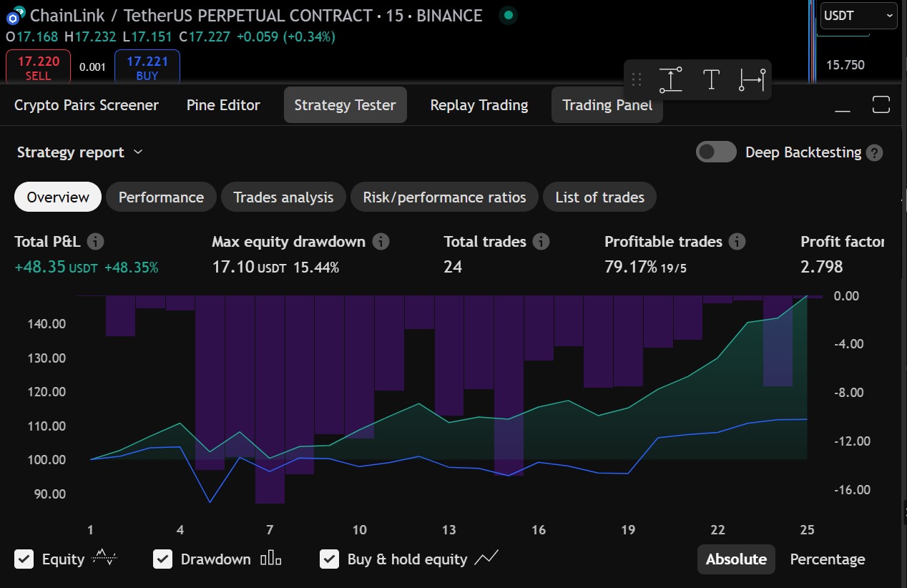
Task: Click the O17.168 open price value
Action: click(x=31, y=36)
